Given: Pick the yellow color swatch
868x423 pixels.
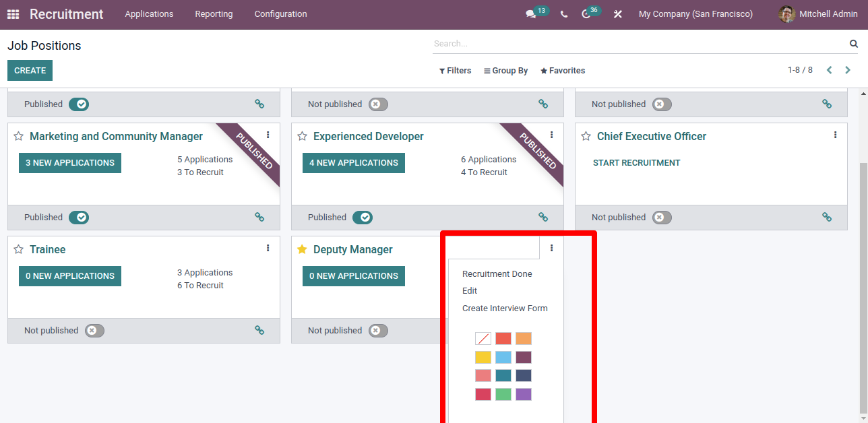Looking at the screenshot, I should [483, 358].
